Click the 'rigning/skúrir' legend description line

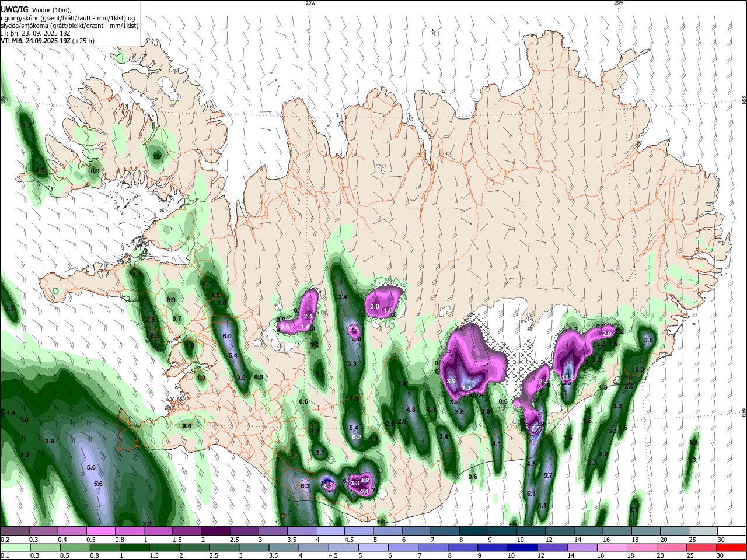(68, 17)
